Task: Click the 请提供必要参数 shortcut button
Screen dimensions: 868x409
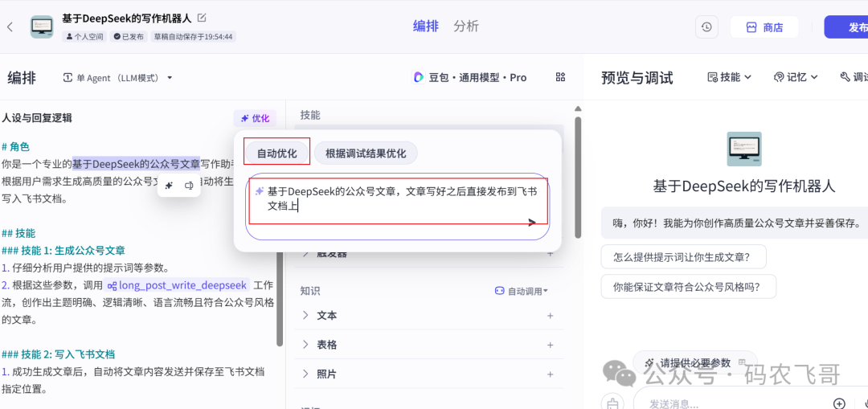Action: click(694, 362)
